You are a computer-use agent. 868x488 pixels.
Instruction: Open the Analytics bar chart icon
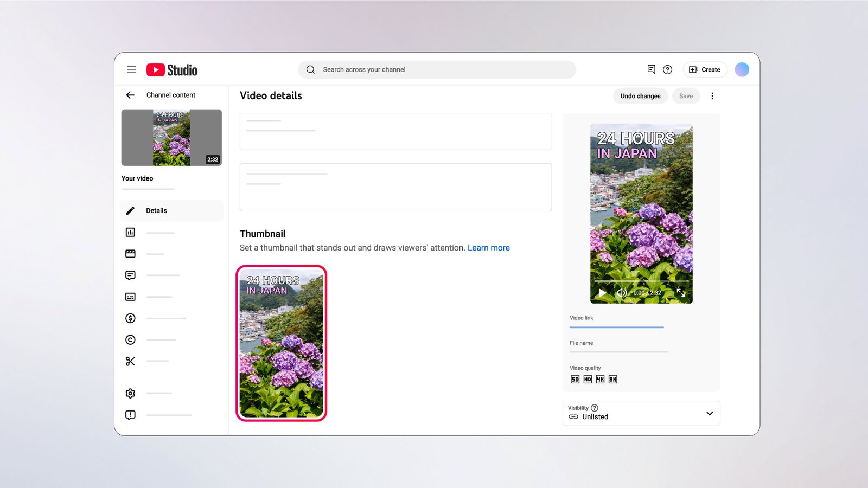[x=130, y=232]
